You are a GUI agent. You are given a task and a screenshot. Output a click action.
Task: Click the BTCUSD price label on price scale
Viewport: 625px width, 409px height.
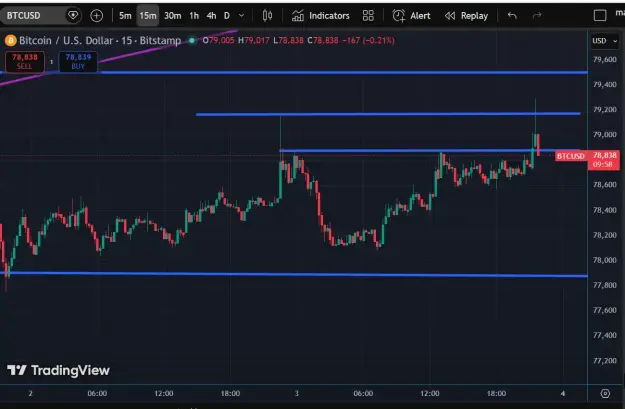click(570, 156)
